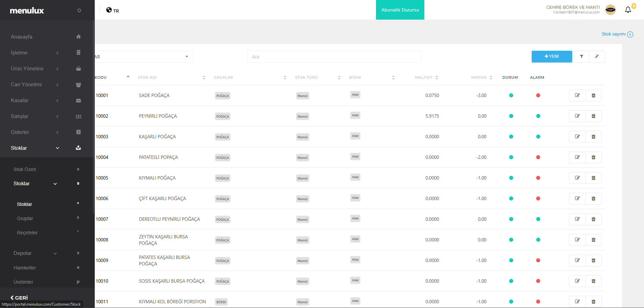The width and height of the screenshot is (644, 308).
Task: Click the Kasalar cash register icon
Action: (x=79, y=100)
